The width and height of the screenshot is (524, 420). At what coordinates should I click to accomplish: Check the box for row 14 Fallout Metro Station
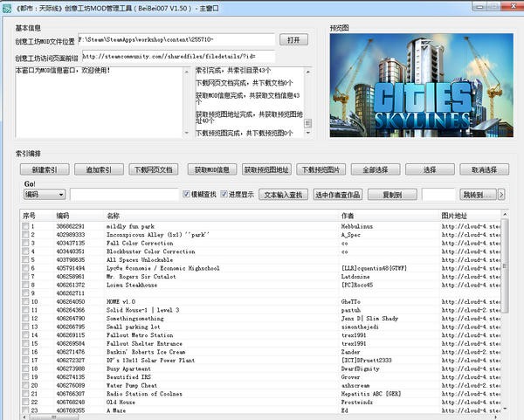coord(25,334)
